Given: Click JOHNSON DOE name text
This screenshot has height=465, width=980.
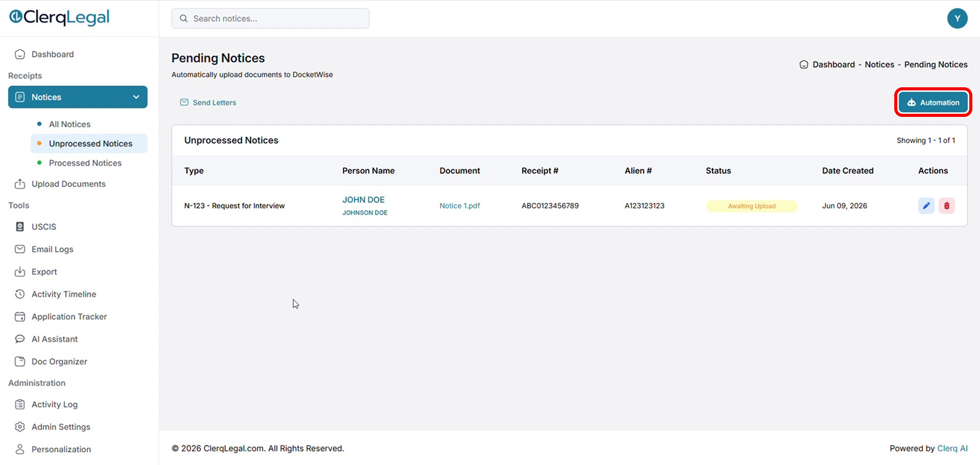Looking at the screenshot, I should click(x=365, y=212).
